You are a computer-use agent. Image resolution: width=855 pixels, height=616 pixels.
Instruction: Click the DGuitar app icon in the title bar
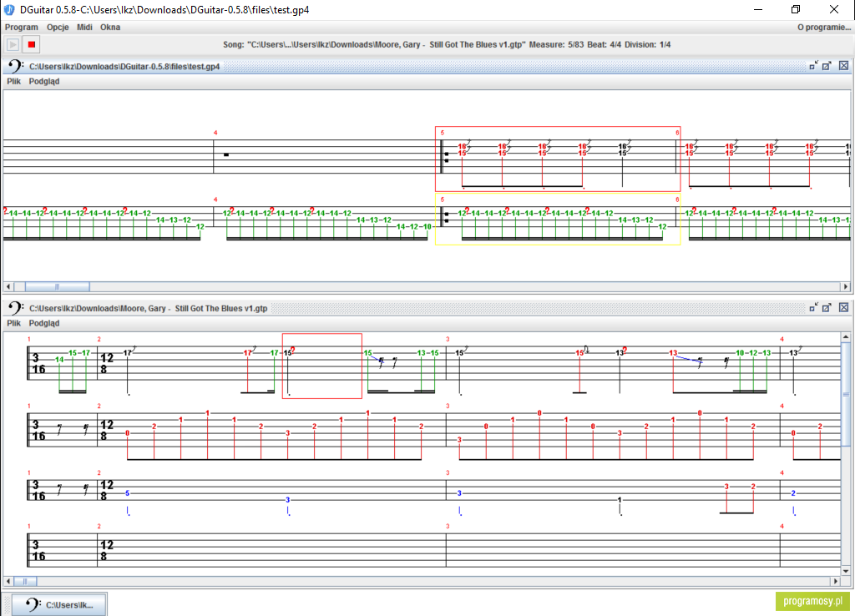9,10
